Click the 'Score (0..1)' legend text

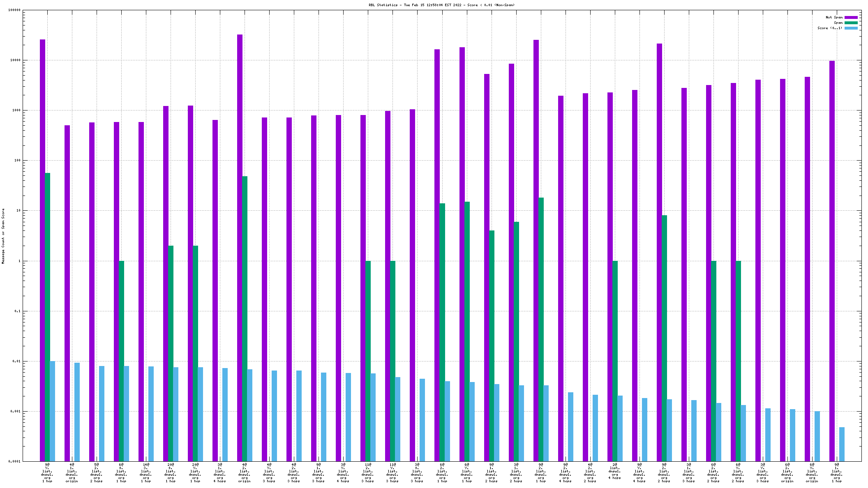click(830, 28)
